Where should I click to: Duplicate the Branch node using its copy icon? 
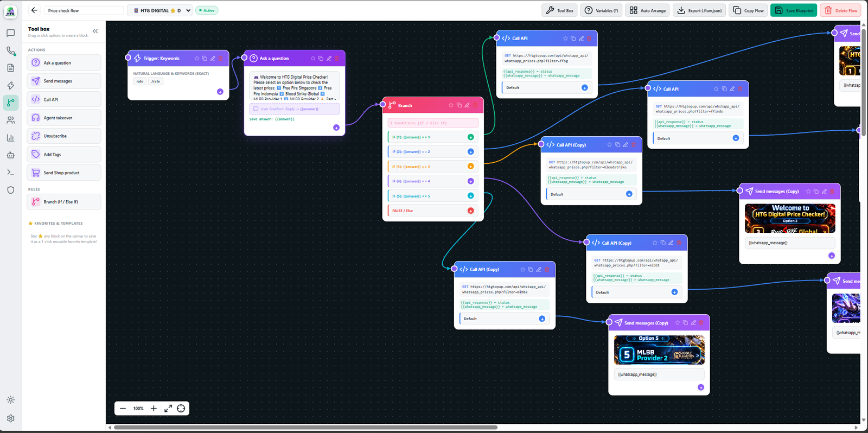[x=459, y=105]
